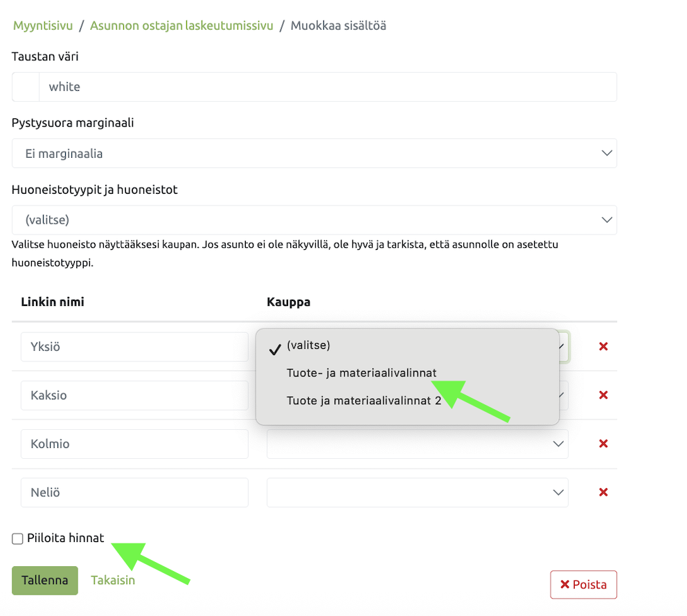Open Asunnon ostajan laskeutumissivu breadcrumb

point(183,26)
